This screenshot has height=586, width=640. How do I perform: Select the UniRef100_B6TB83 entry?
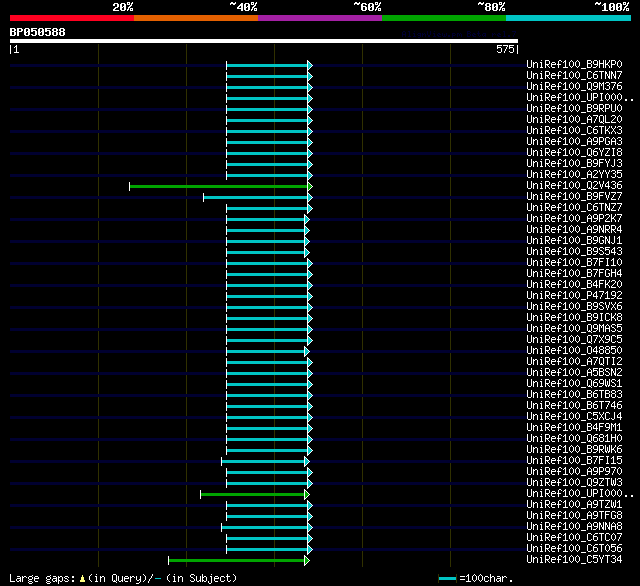(574, 395)
